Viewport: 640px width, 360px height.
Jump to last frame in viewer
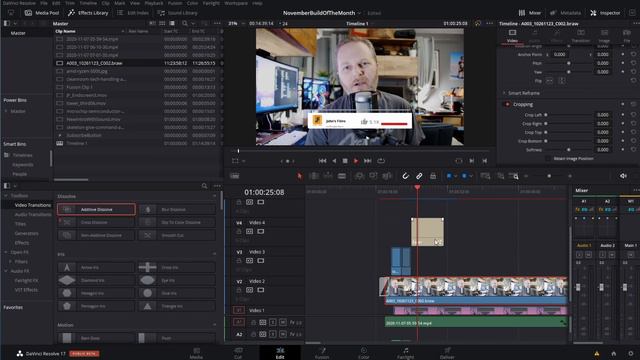click(x=367, y=161)
